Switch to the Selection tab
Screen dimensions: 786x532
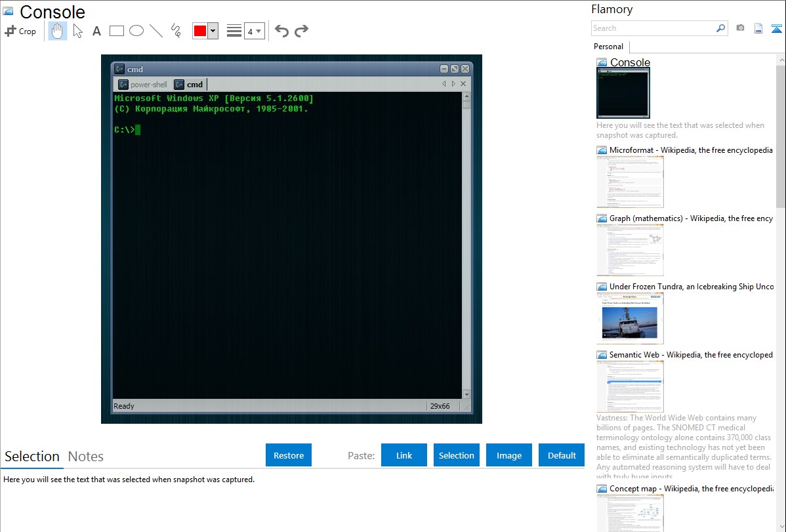pos(32,457)
